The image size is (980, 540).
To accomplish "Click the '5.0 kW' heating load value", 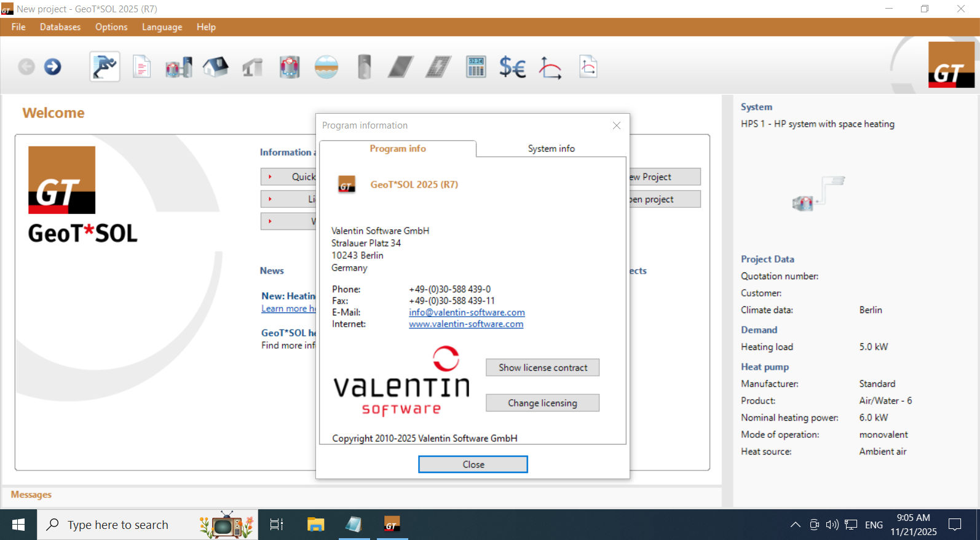I will pyautogui.click(x=874, y=347).
